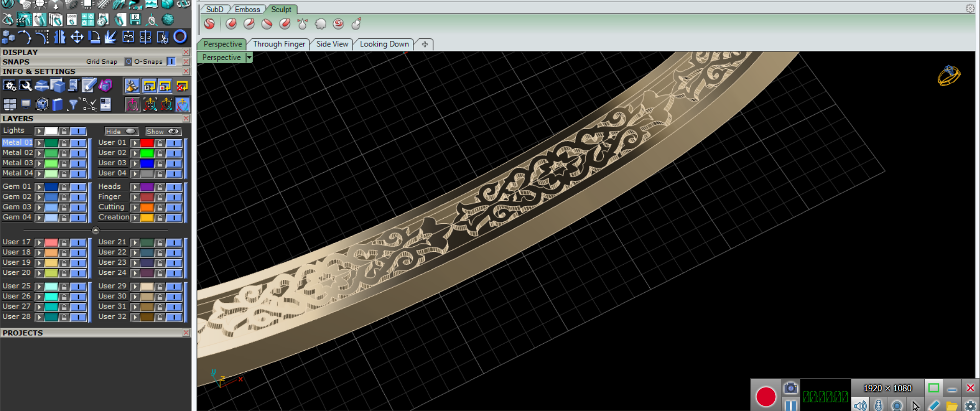Click the four-viewport layout icon

coord(10,105)
